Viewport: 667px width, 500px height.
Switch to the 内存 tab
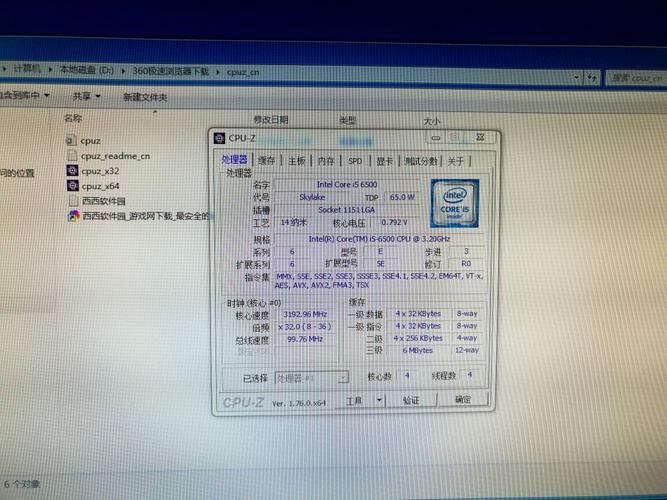click(x=326, y=161)
